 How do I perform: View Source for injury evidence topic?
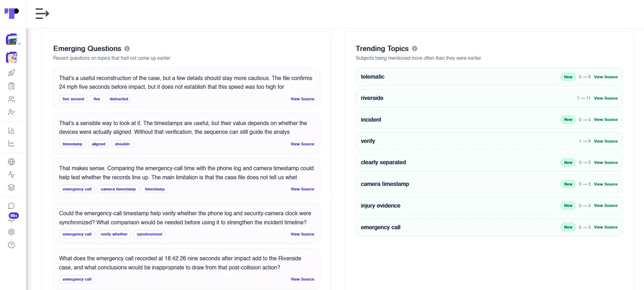point(605,206)
